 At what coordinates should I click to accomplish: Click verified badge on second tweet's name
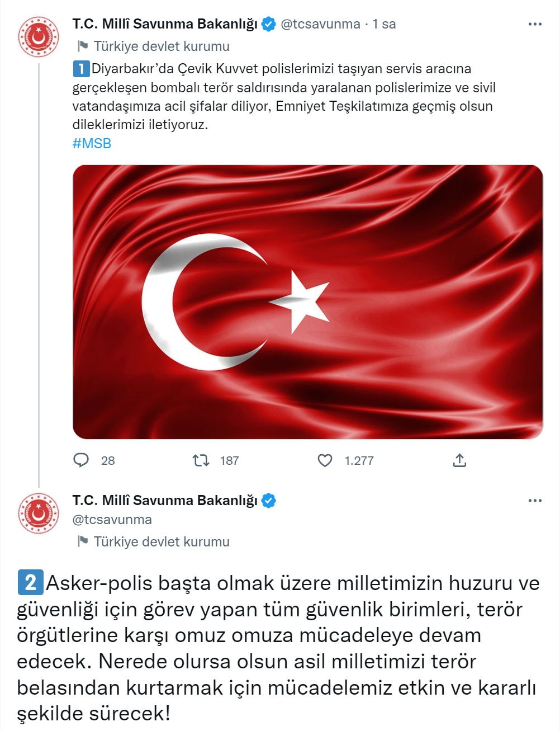(x=269, y=500)
